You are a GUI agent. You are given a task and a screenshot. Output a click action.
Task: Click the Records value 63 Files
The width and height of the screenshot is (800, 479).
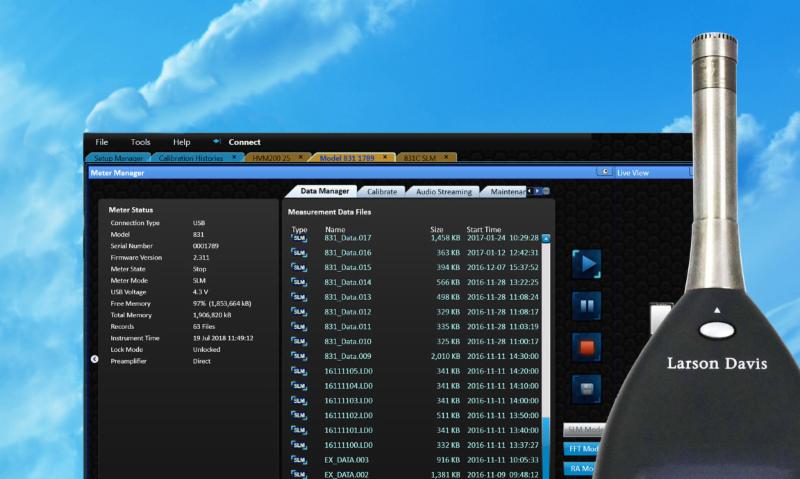point(204,326)
